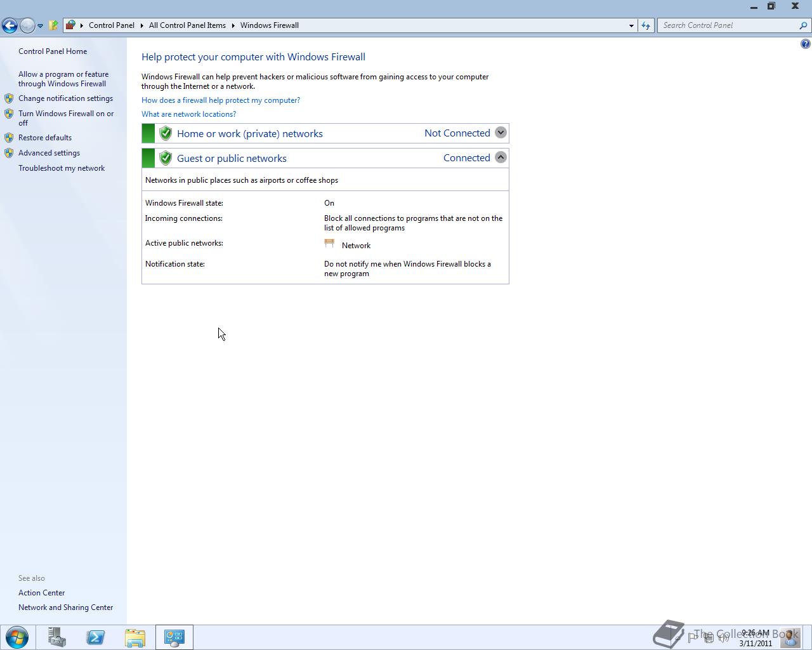
Task: Open Help with the question mark icon
Action: pyautogui.click(x=805, y=44)
